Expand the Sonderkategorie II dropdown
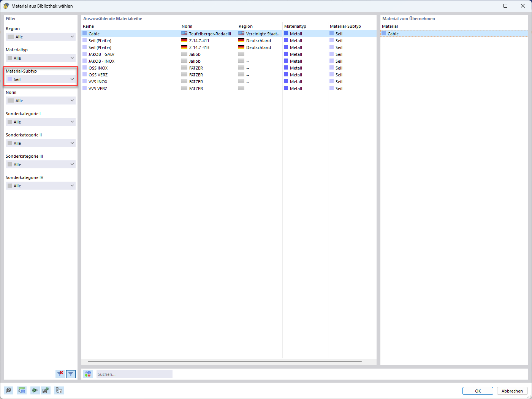The image size is (532, 399). click(x=41, y=143)
